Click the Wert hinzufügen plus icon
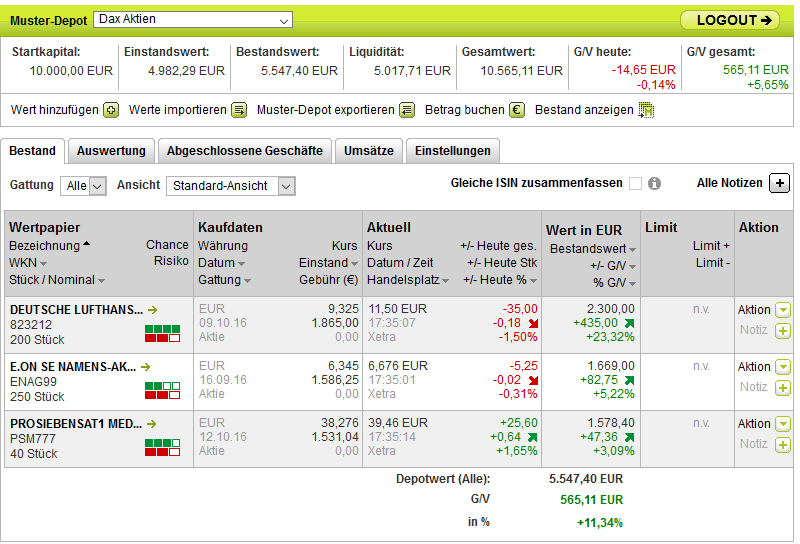This screenshot has height=544, width=800. pyautogui.click(x=111, y=110)
